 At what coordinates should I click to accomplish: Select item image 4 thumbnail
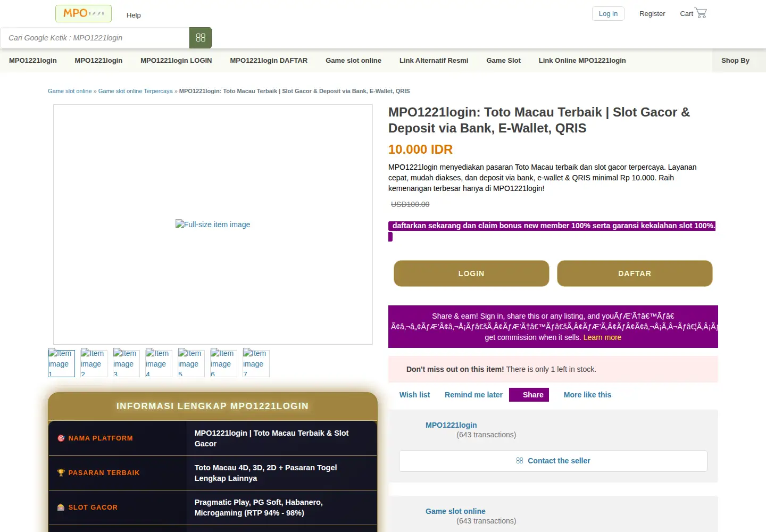point(159,363)
